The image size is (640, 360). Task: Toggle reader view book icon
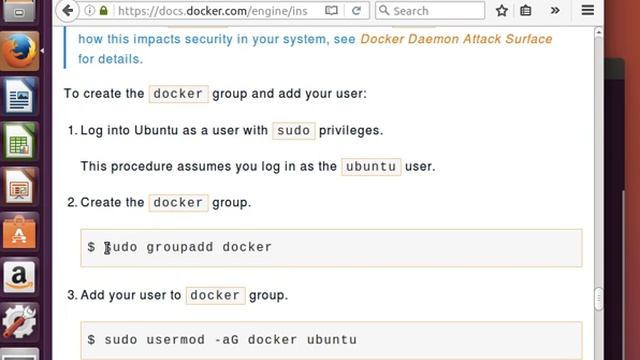click(331, 11)
